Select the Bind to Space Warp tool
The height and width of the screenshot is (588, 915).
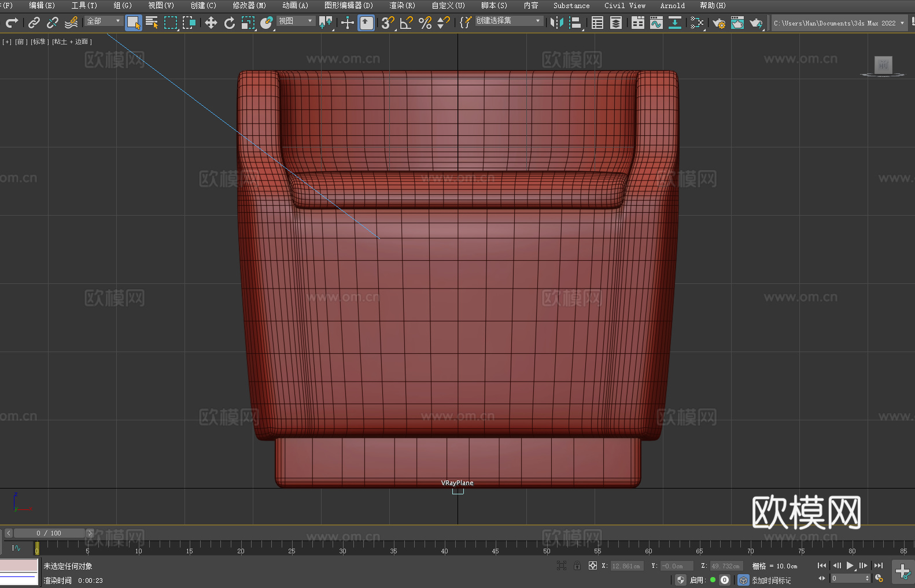[x=71, y=23]
